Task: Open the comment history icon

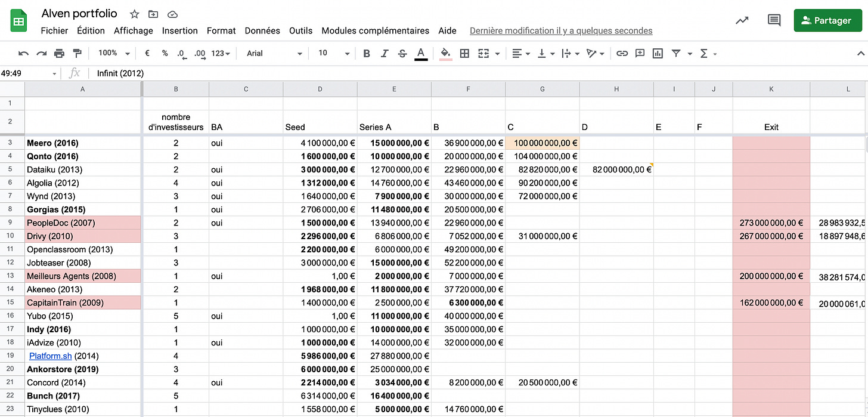Action: (774, 20)
